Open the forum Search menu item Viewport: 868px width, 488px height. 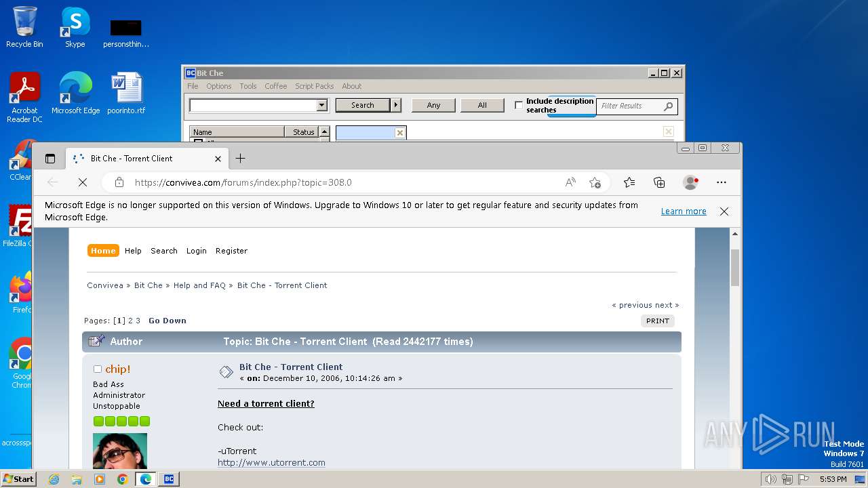click(164, 251)
